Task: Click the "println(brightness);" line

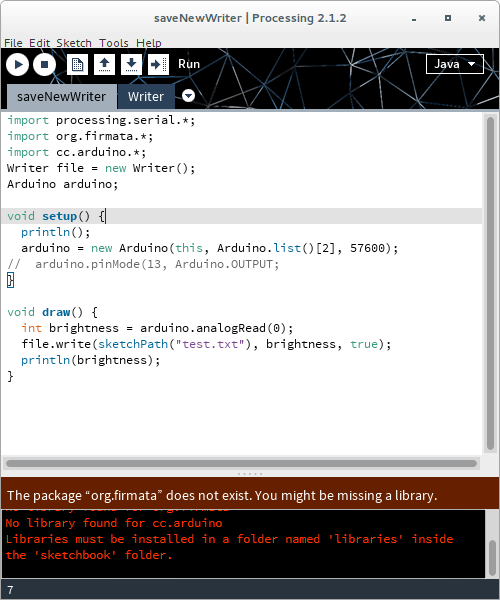Action: coord(91,360)
